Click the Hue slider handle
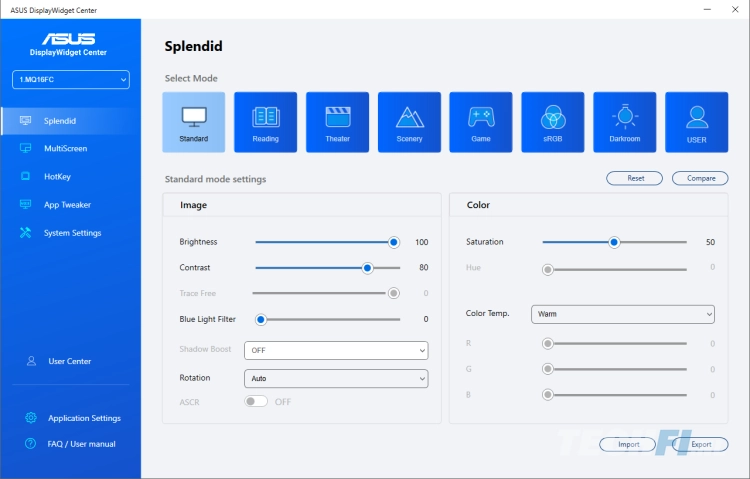 coord(548,270)
